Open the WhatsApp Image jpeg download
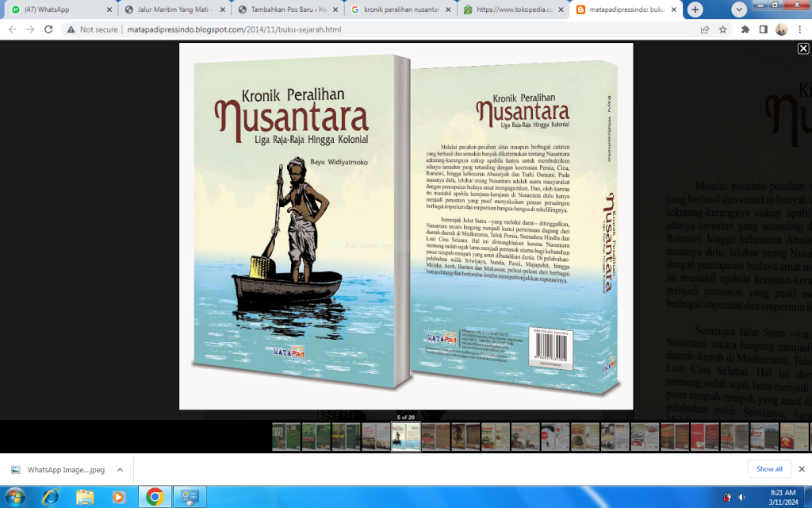Image resolution: width=812 pixels, height=508 pixels. pyautogui.click(x=59, y=470)
